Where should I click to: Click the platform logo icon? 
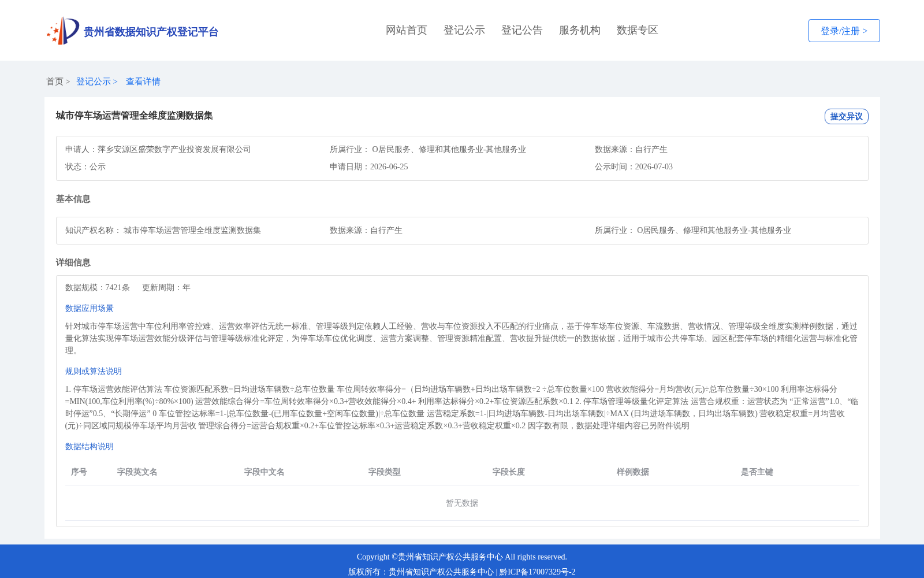pos(63,31)
